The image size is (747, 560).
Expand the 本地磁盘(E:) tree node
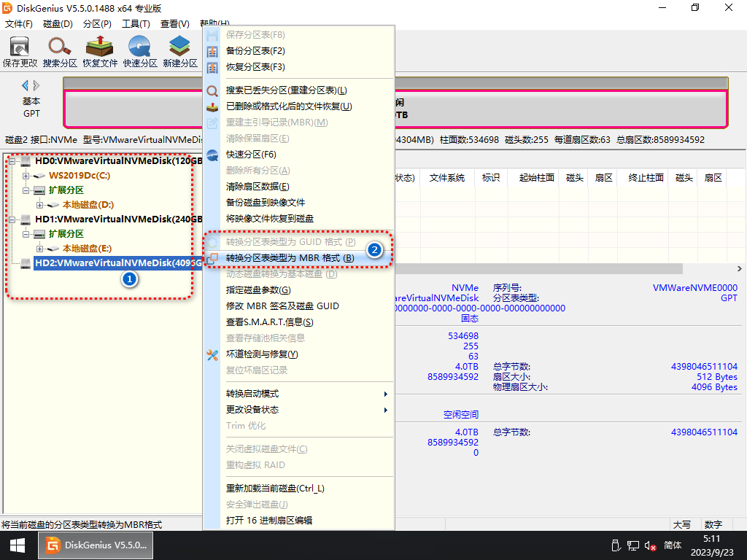coord(39,249)
